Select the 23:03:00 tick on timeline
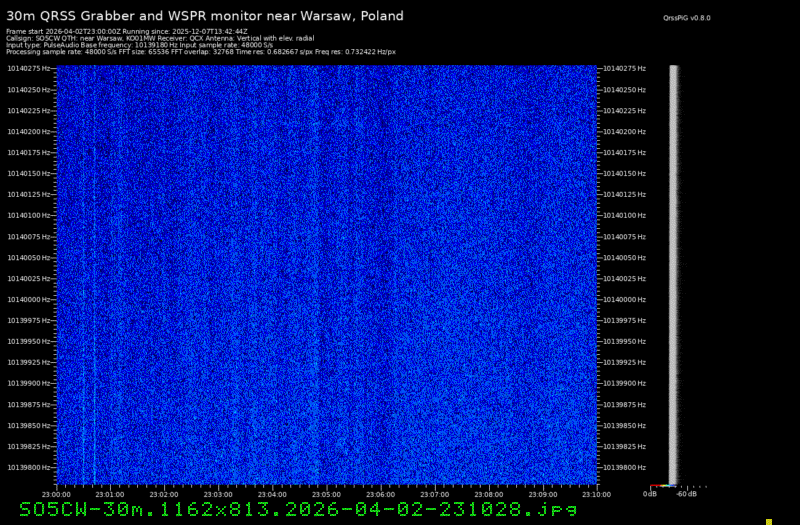The width and height of the screenshot is (800, 525). pyautogui.click(x=218, y=494)
